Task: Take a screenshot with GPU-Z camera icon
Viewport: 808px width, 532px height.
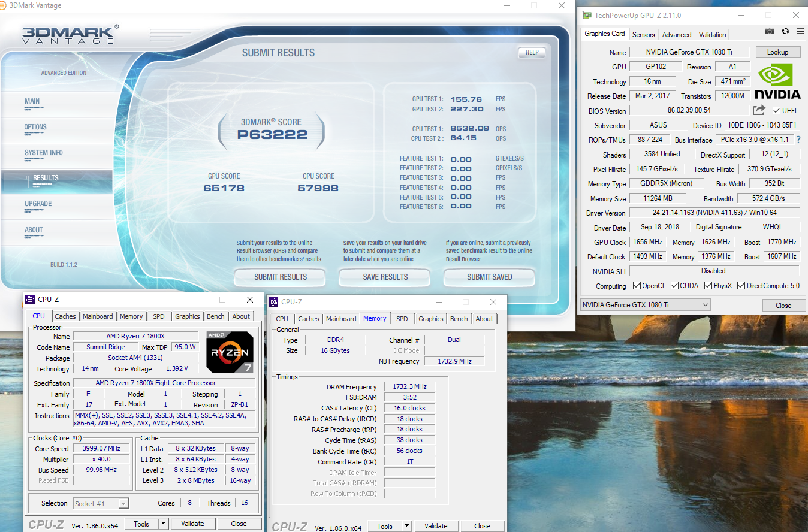Action: (769, 32)
